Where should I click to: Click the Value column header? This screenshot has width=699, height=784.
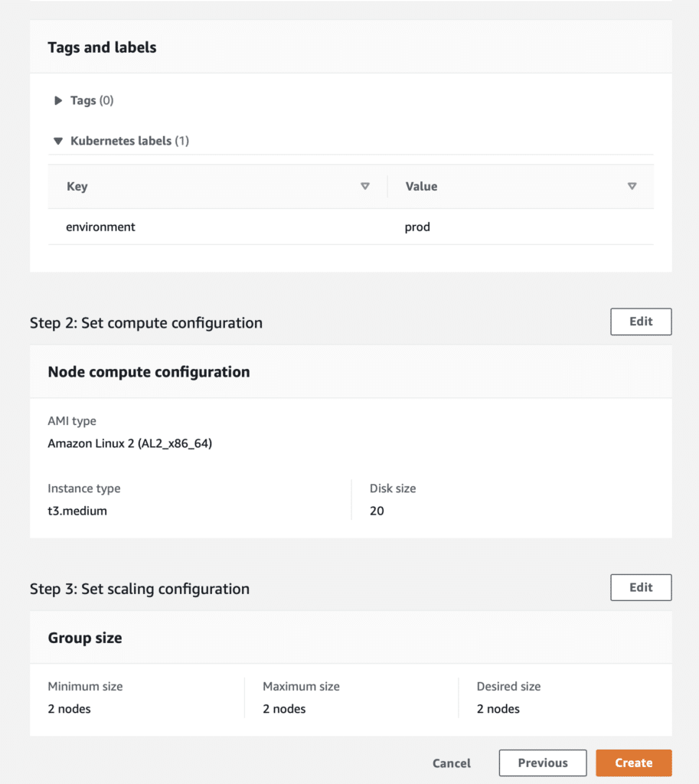[422, 187]
